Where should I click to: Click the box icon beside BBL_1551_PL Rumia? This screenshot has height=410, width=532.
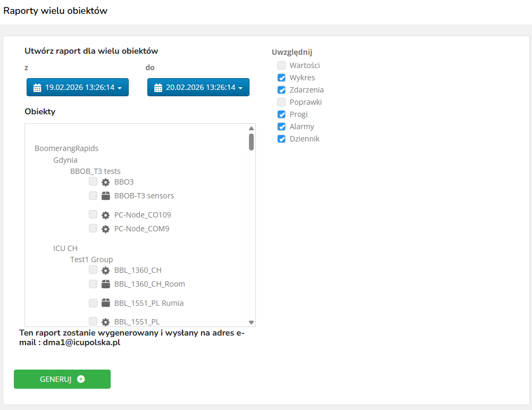105,303
